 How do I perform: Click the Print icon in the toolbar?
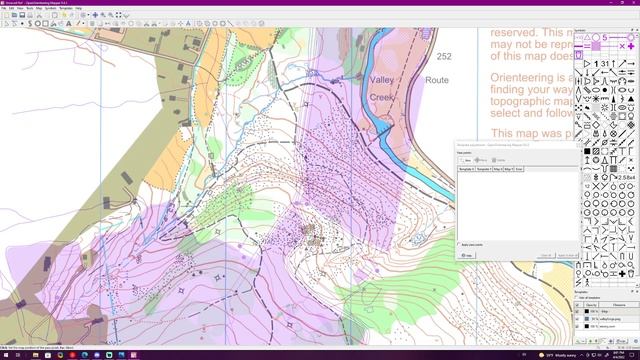pos(30,15)
